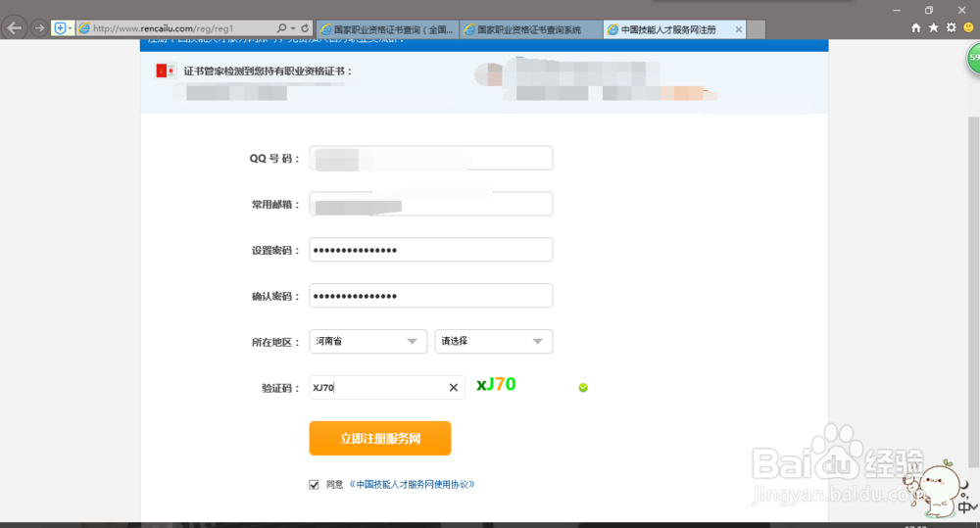Click the red certificate icon in banner
The image size is (980, 528).
166,72
